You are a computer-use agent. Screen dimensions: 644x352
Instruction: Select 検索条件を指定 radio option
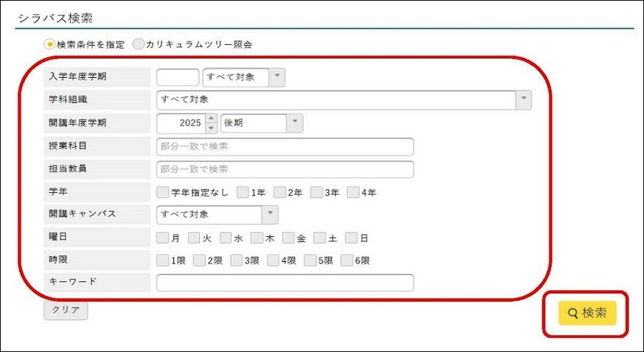[50, 44]
